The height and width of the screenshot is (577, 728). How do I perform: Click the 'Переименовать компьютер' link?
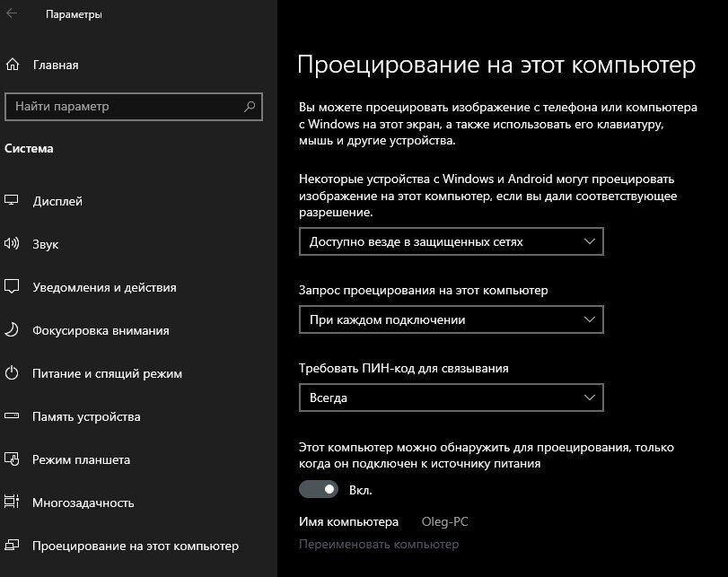click(x=378, y=544)
